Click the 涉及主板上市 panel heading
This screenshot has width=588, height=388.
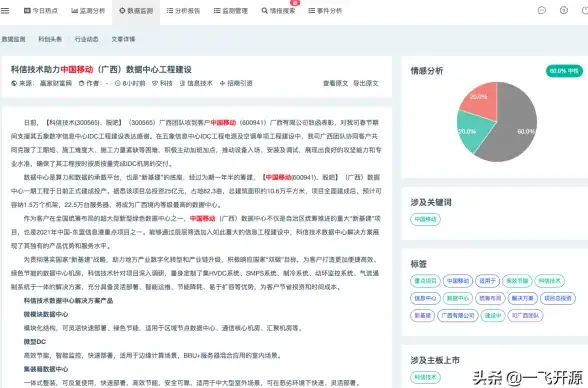(x=435, y=360)
